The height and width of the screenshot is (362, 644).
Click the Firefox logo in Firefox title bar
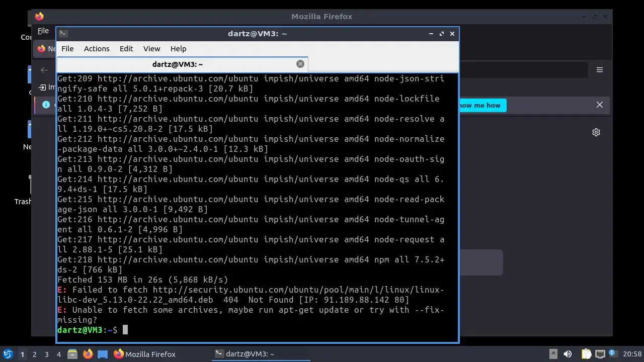coord(39,16)
